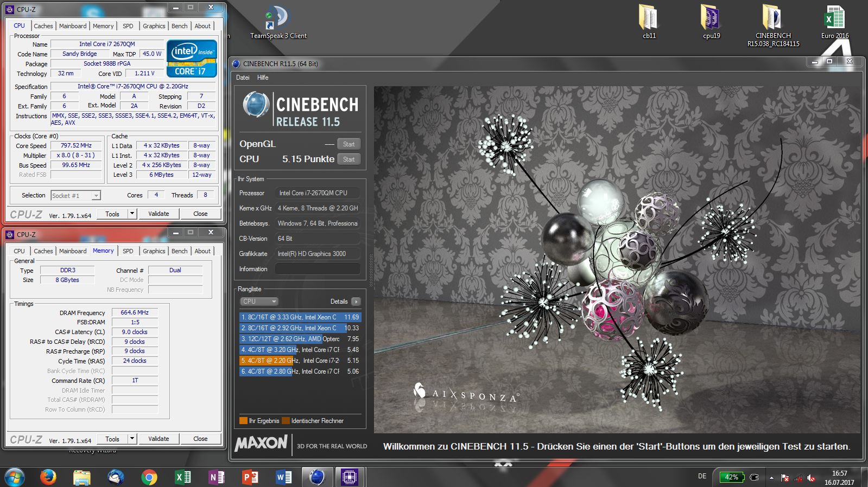
Task: Open the cb11 desktop folder
Action: pyautogui.click(x=649, y=22)
